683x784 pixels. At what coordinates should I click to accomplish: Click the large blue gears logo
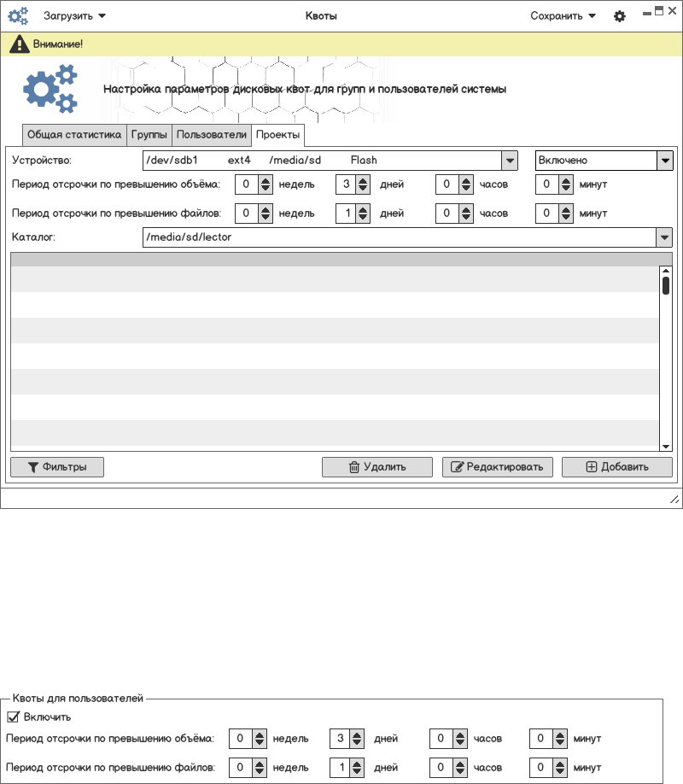click(50, 89)
